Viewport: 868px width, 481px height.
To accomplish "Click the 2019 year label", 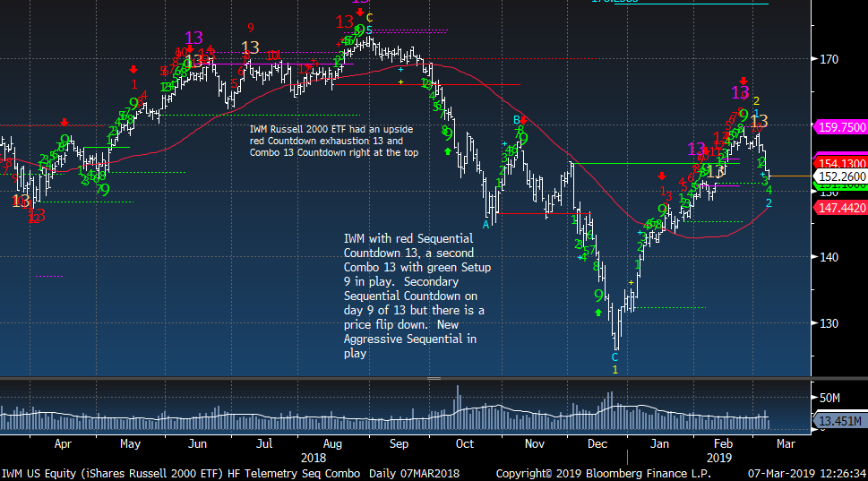I will point(719,459).
